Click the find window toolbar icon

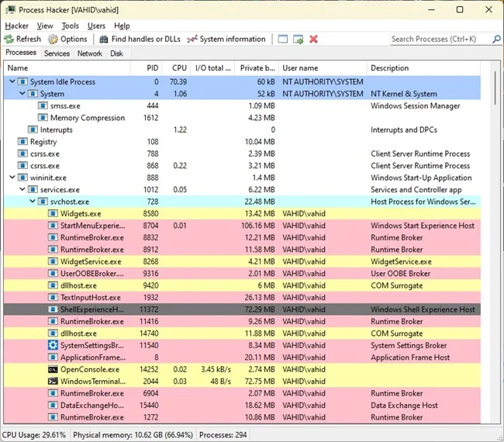(283, 39)
